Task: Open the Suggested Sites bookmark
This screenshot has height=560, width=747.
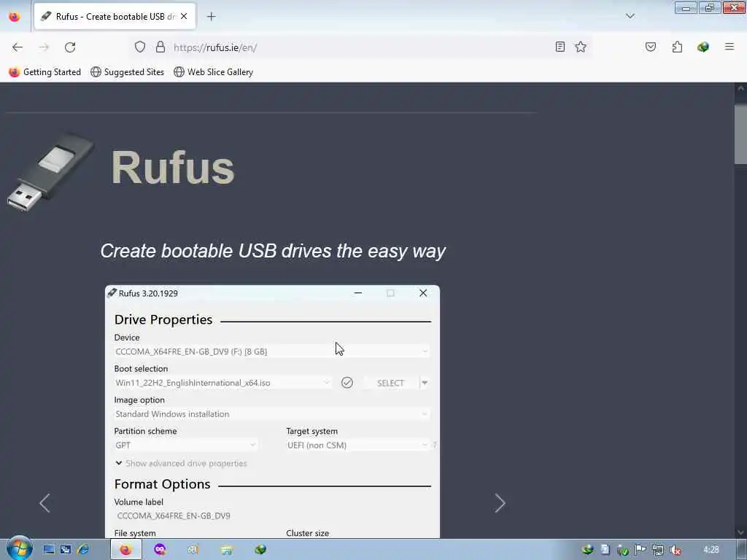Action: pos(127,72)
